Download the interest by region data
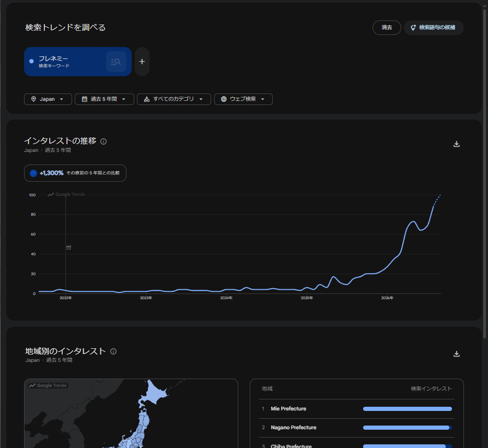Screen dimensions: 488x448 [456, 353]
